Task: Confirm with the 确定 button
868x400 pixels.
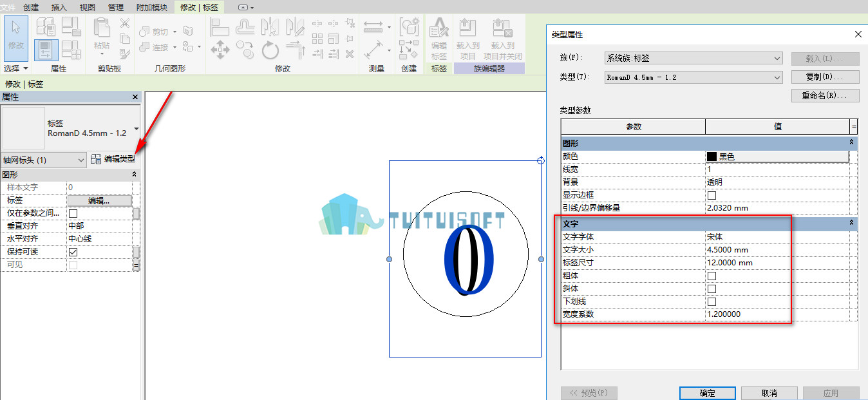Action: click(706, 393)
